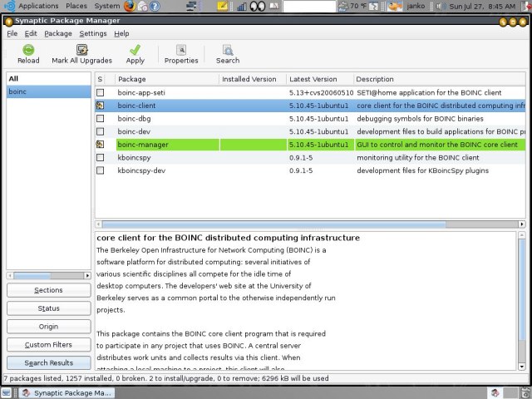Toggle checkbox for boinc-dev
The width and height of the screenshot is (532, 399).
[x=100, y=131]
